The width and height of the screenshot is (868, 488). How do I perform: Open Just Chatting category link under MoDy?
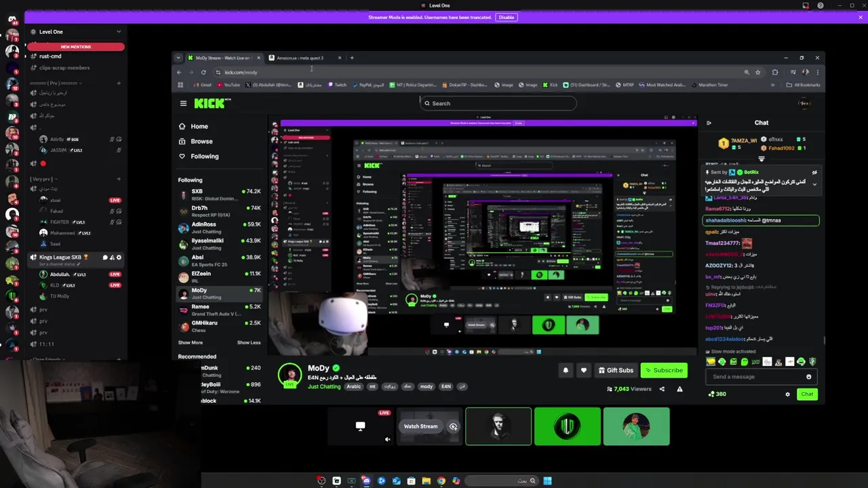324,386
